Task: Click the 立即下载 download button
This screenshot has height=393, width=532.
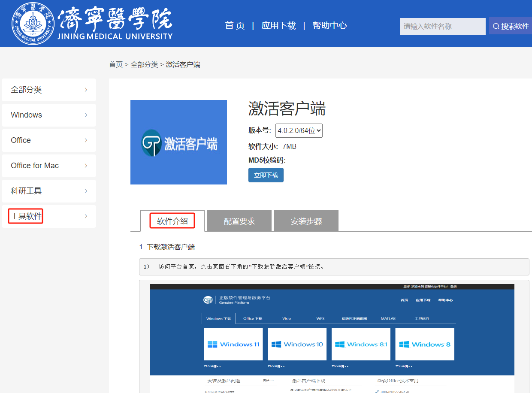Action: coord(266,175)
